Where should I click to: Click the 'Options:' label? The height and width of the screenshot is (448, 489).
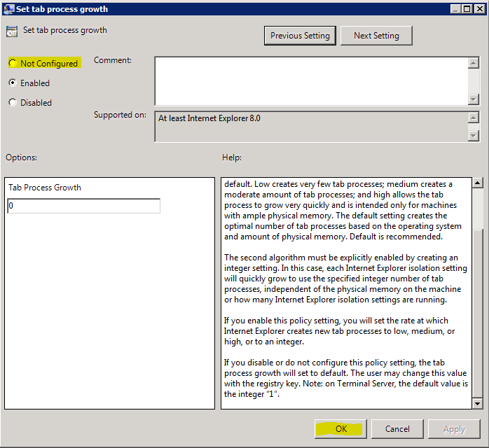(x=21, y=157)
